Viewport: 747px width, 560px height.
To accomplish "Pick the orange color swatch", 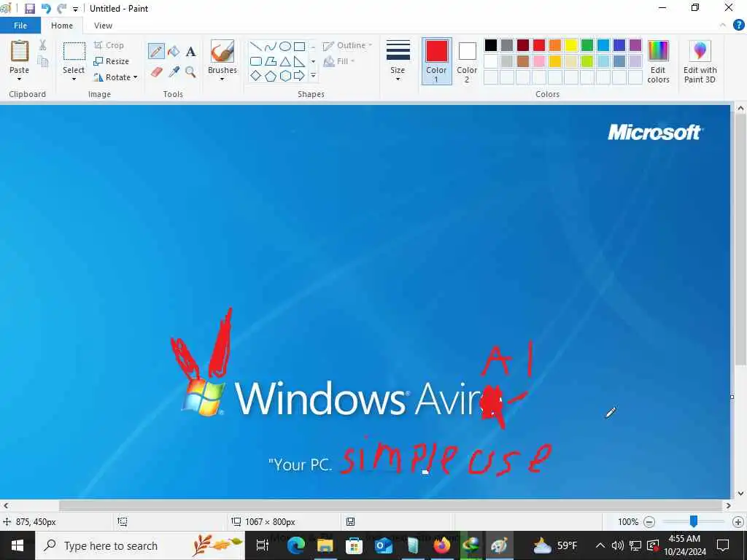I will (x=555, y=45).
